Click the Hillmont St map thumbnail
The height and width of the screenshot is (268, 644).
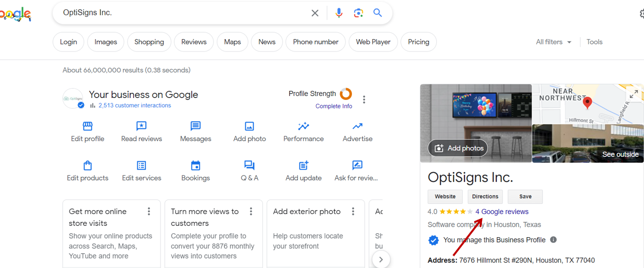588,104
